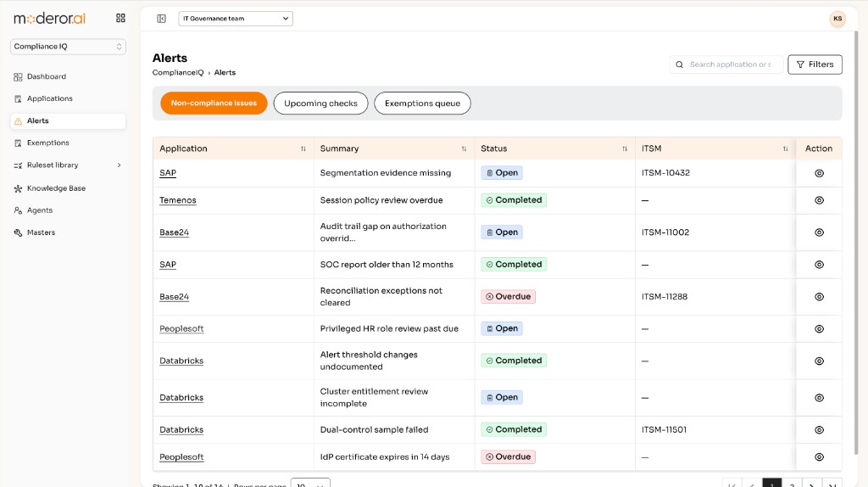Click the 'ITSM-11288' cell
This screenshot has height=487, width=868.
click(665, 296)
